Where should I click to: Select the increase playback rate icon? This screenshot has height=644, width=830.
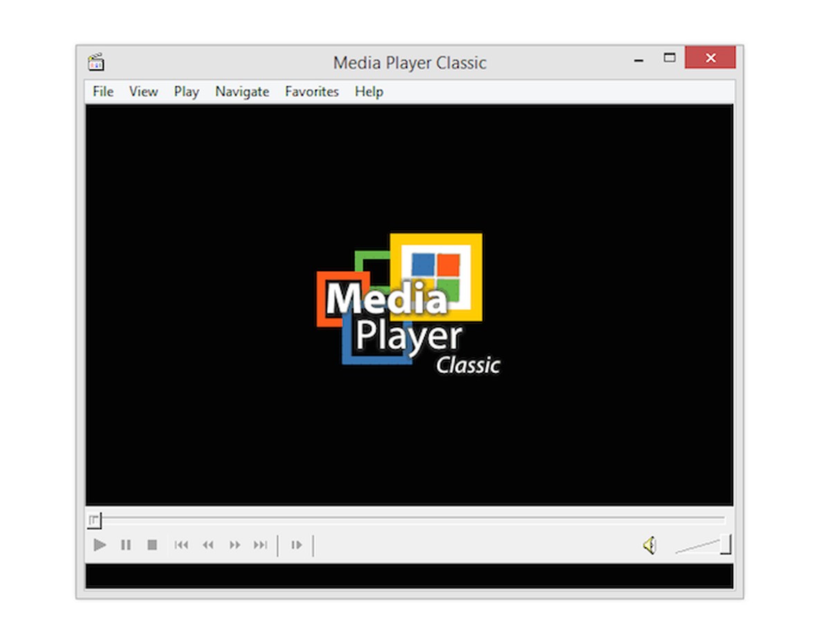234,545
